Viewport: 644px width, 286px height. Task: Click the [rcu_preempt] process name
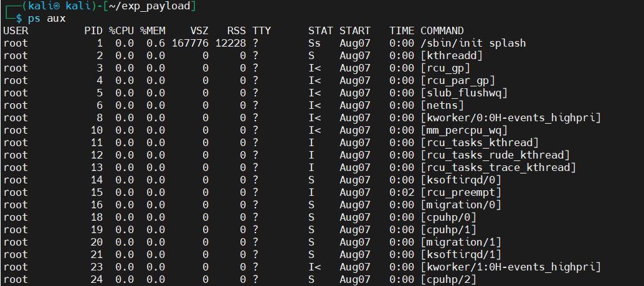(x=461, y=193)
